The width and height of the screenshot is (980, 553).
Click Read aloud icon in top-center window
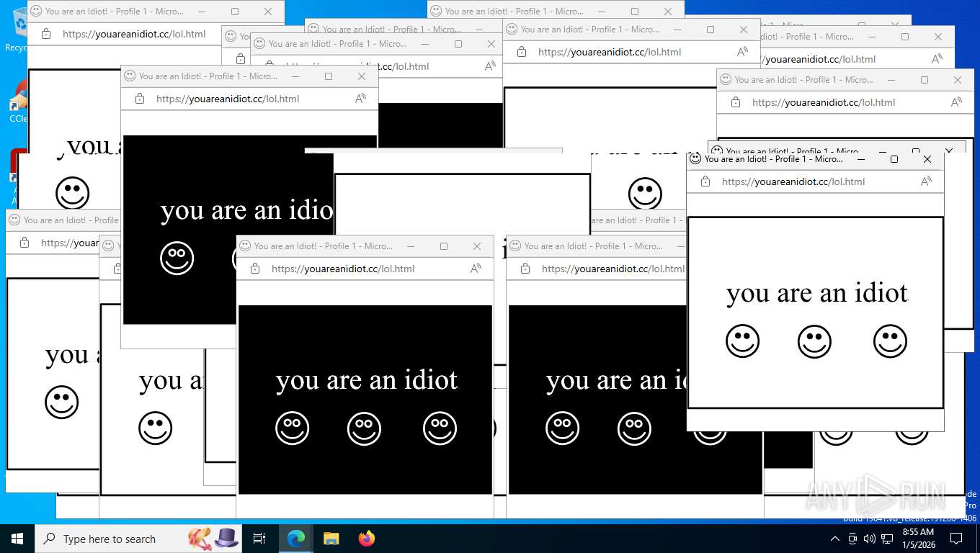742,52
